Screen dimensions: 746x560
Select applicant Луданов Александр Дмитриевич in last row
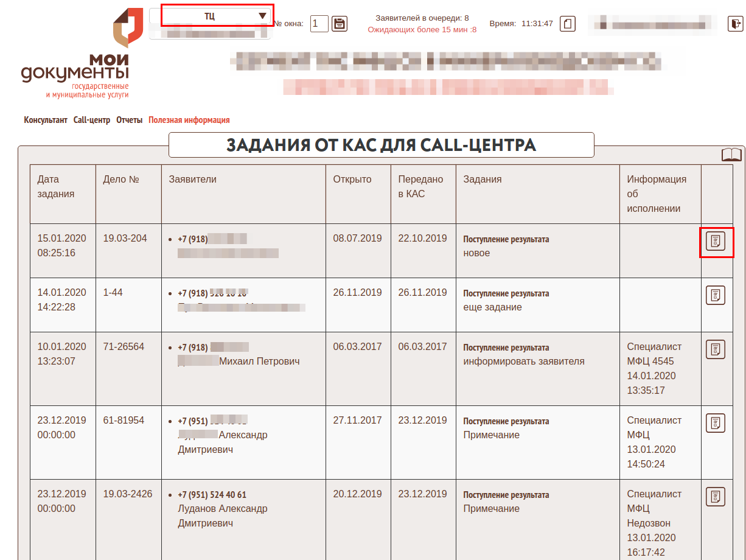[x=222, y=516]
